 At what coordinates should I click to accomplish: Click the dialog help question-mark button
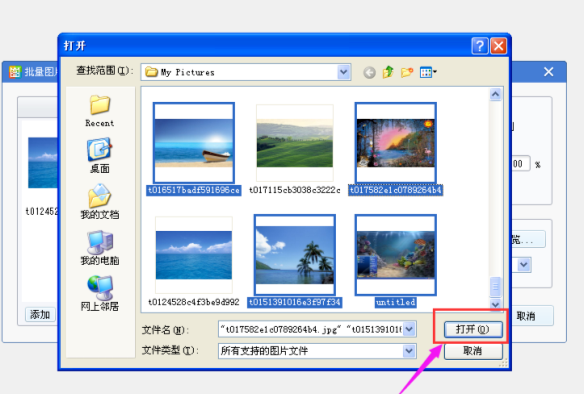coord(480,46)
